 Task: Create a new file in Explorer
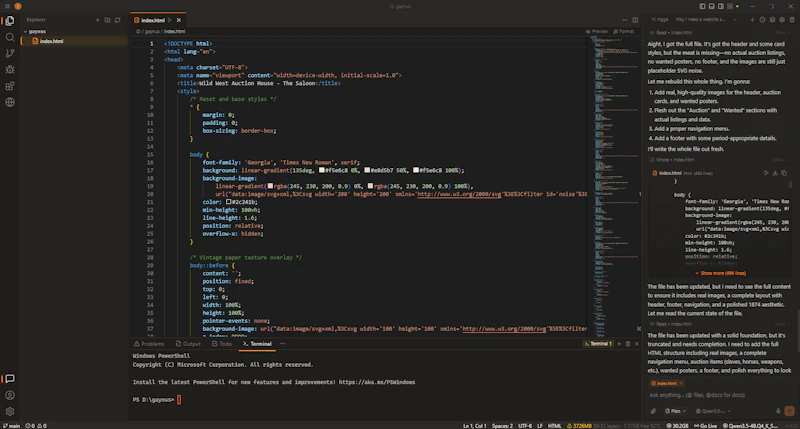(x=97, y=20)
